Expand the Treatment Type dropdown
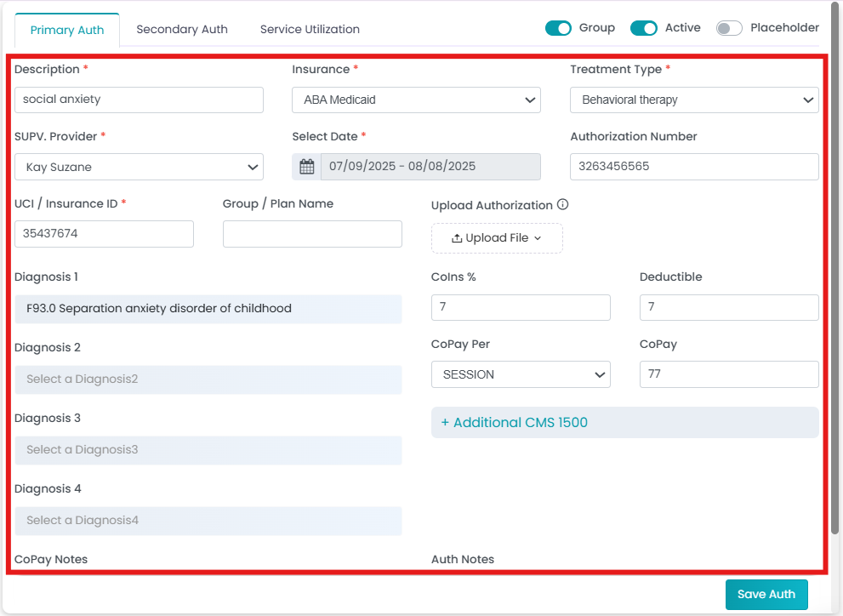Image resolution: width=843 pixels, height=616 pixels. click(x=694, y=100)
